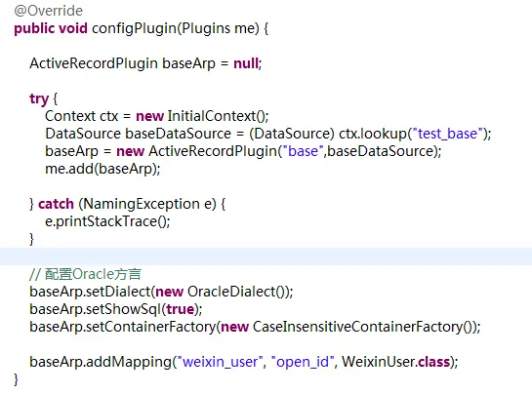
Task: Place cursor on ActiveRecordPlugin baseArp declaration
Action: coord(122,63)
